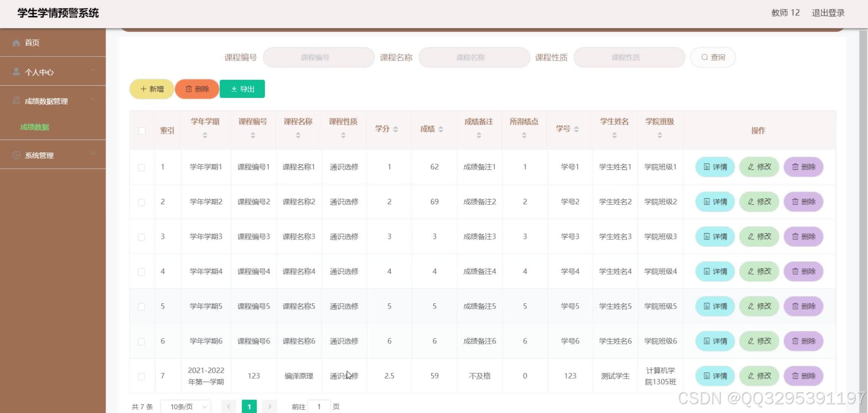Open 详情 for row 学年学期4
Image resolution: width=868 pixels, height=413 pixels.
pyautogui.click(x=715, y=271)
